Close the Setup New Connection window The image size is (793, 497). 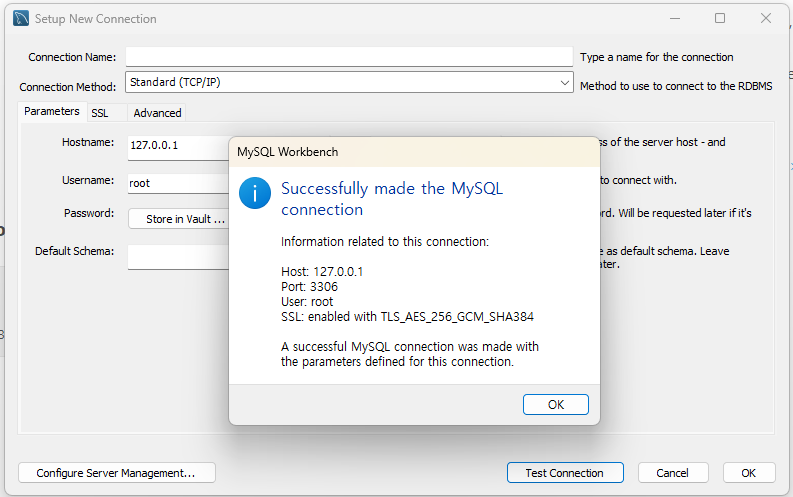click(x=766, y=19)
